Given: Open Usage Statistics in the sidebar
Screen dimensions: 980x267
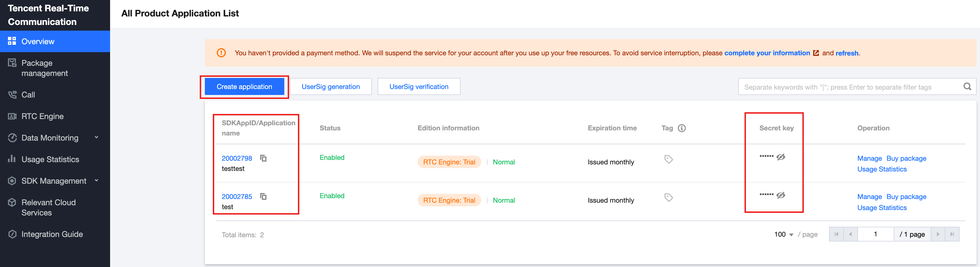Looking at the screenshot, I should [x=50, y=160].
